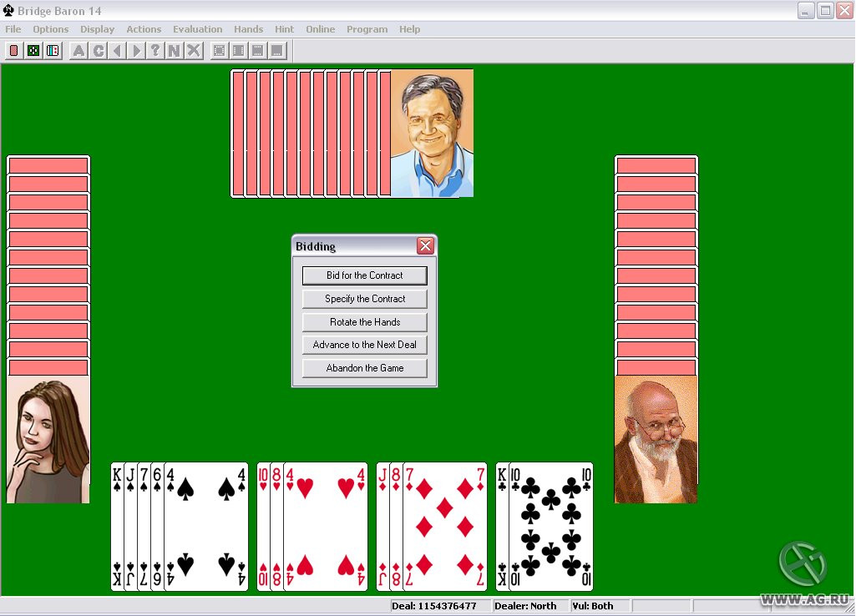Click the greyed 'A' toolbar button

[79, 51]
